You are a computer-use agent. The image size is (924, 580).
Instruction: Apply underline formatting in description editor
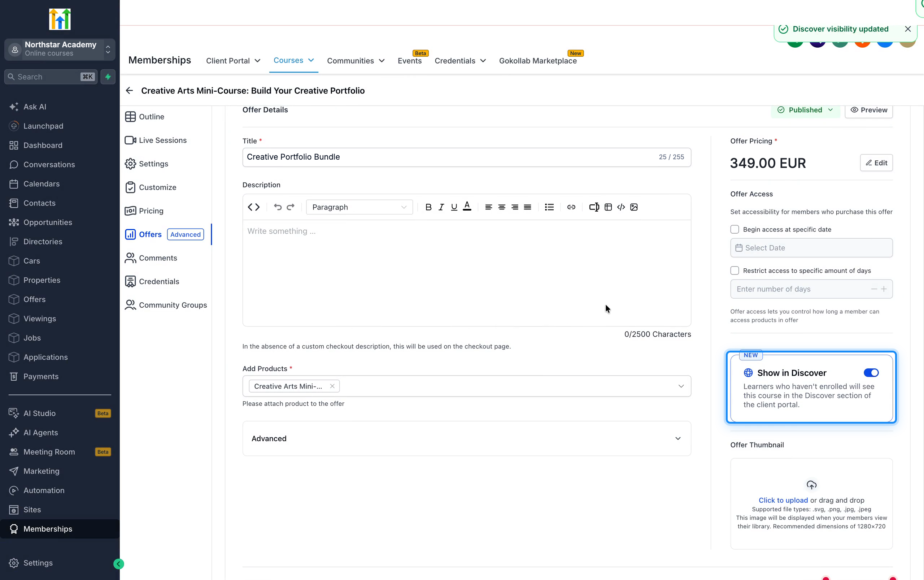(454, 207)
